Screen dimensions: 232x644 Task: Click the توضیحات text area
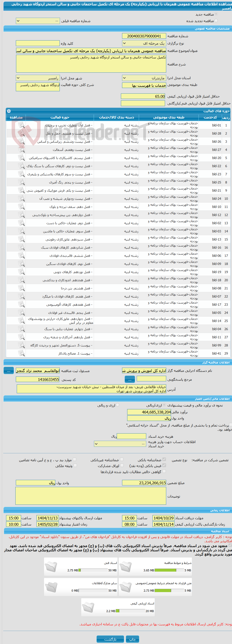[x=91, y=496]
